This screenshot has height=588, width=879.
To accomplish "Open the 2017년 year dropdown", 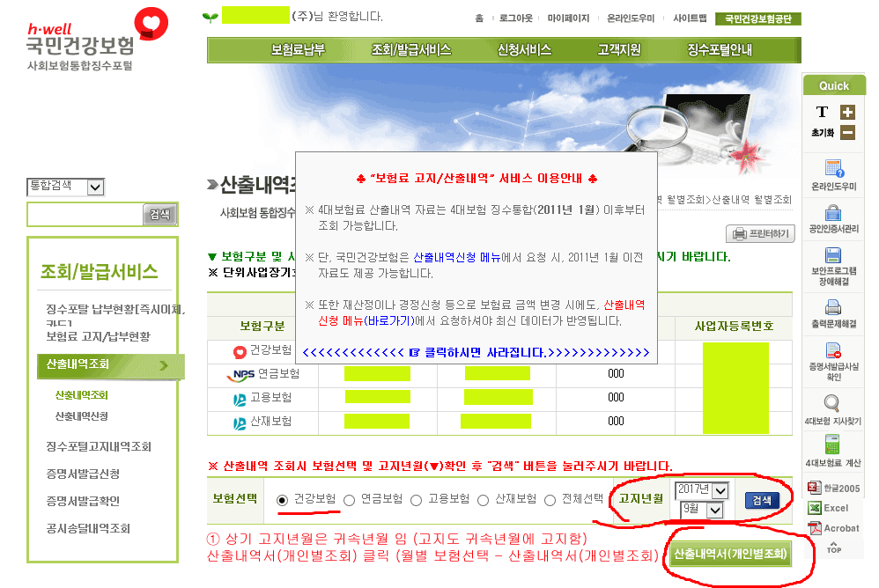I will click(x=701, y=490).
